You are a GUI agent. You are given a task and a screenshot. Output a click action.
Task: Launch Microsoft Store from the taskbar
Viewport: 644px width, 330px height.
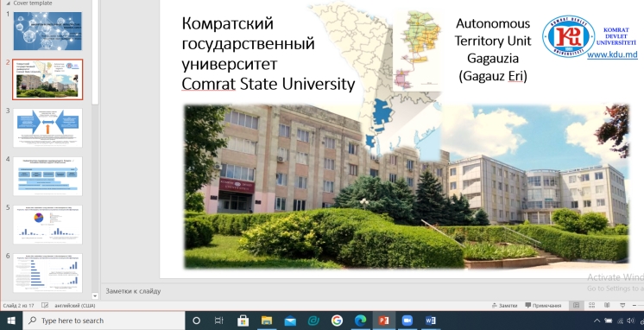coord(243,320)
